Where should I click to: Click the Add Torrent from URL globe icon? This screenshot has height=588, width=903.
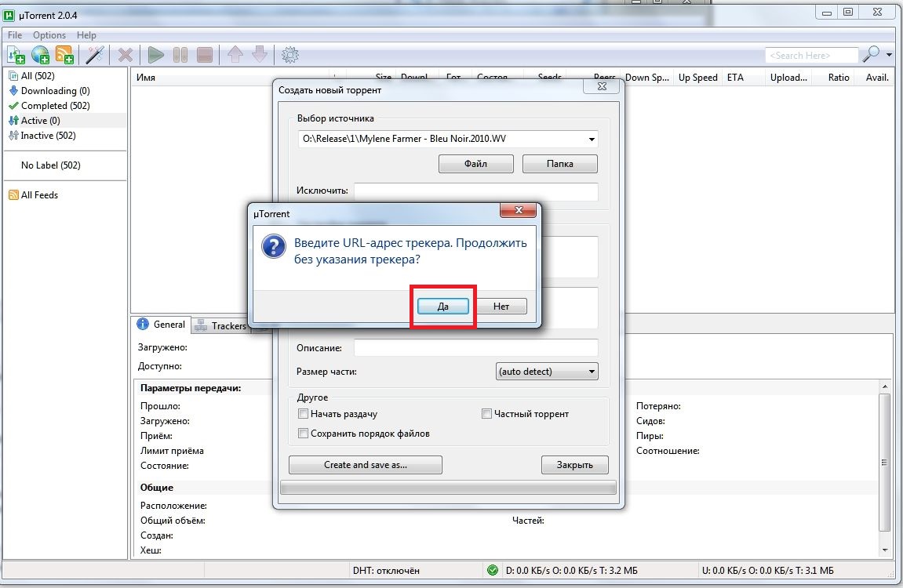pyautogui.click(x=40, y=55)
